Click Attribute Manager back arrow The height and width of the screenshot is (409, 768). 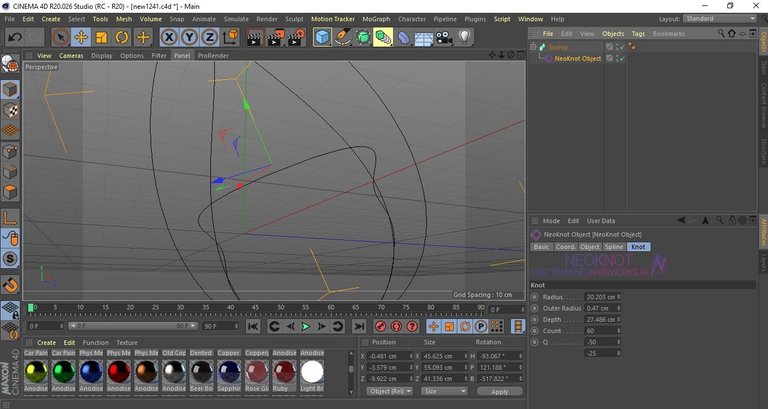click(x=681, y=220)
